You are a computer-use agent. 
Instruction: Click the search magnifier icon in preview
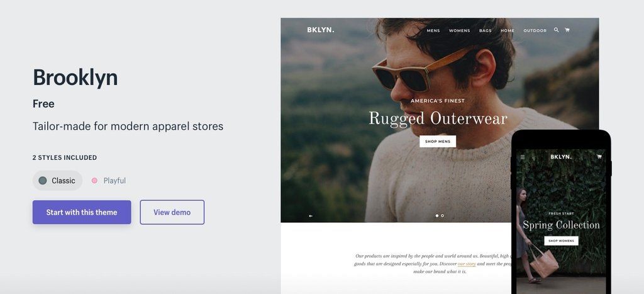(556, 30)
